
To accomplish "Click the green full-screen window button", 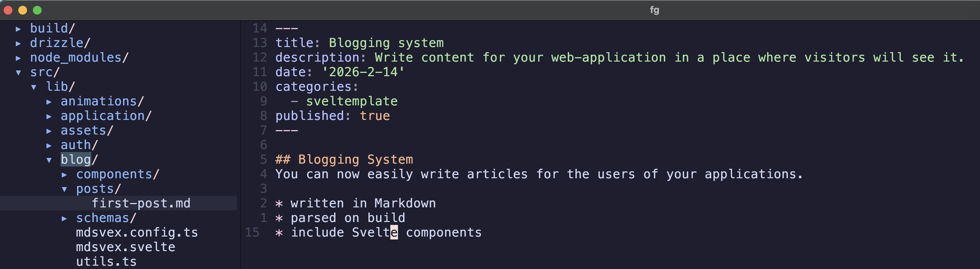I will [x=37, y=10].
